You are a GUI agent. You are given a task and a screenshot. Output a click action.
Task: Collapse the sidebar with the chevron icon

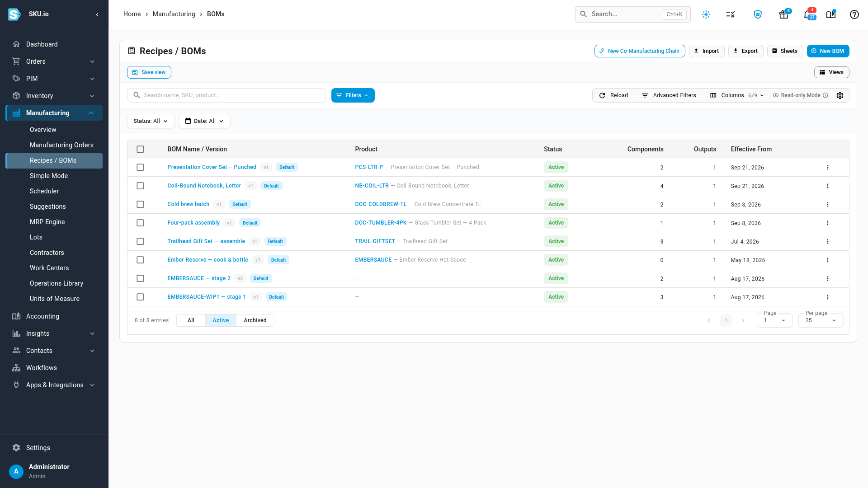[97, 14]
